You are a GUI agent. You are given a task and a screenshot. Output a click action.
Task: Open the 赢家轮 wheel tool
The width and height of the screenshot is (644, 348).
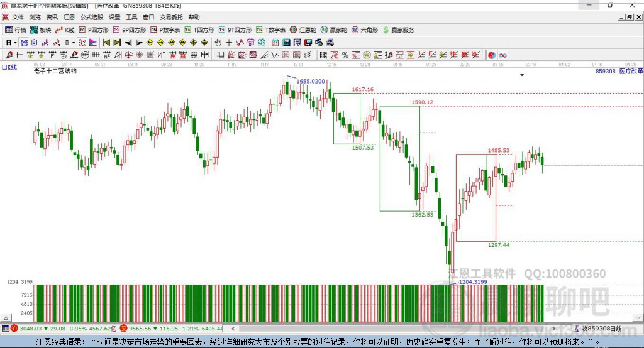click(334, 30)
